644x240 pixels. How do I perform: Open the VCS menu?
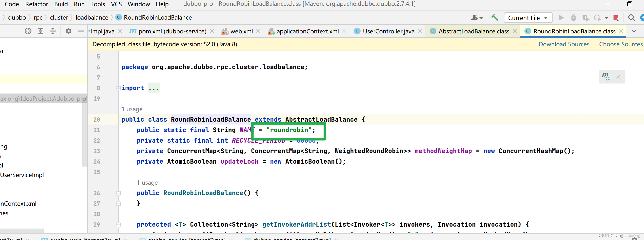116,4
